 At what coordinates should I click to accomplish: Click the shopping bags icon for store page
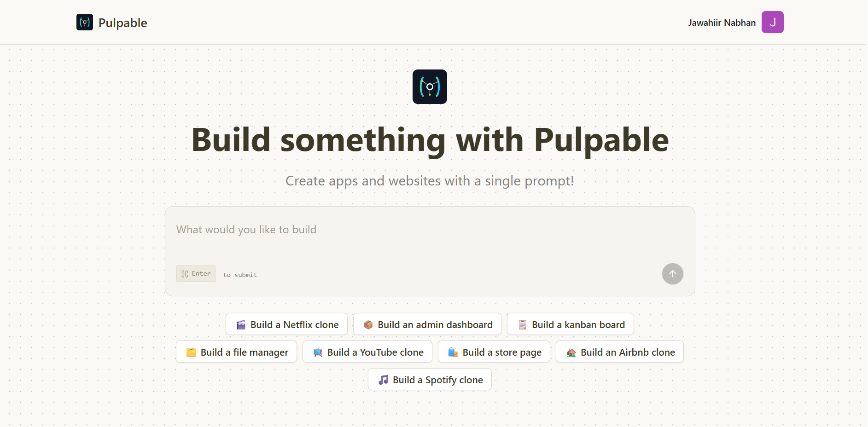point(453,352)
